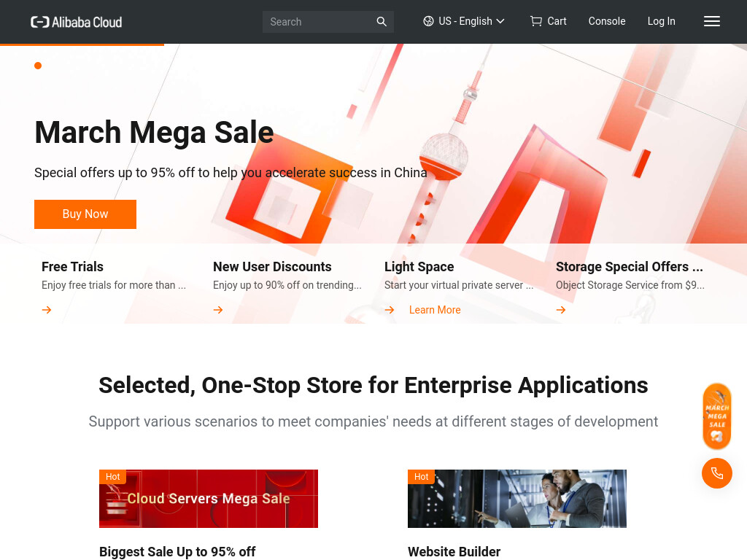Click the arrow under Storage Special Offers
Image resolution: width=747 pixels, height=560 pixels.
(561, 310)
